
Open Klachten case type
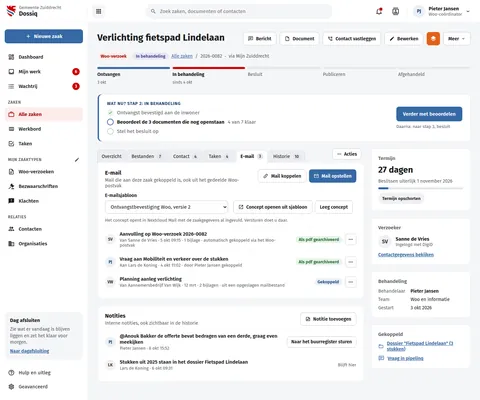tap(44, 201)
